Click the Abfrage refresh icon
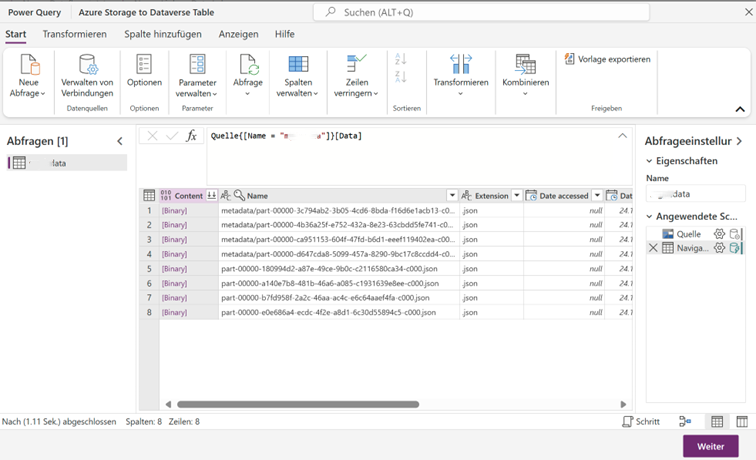 coord(247,65)
